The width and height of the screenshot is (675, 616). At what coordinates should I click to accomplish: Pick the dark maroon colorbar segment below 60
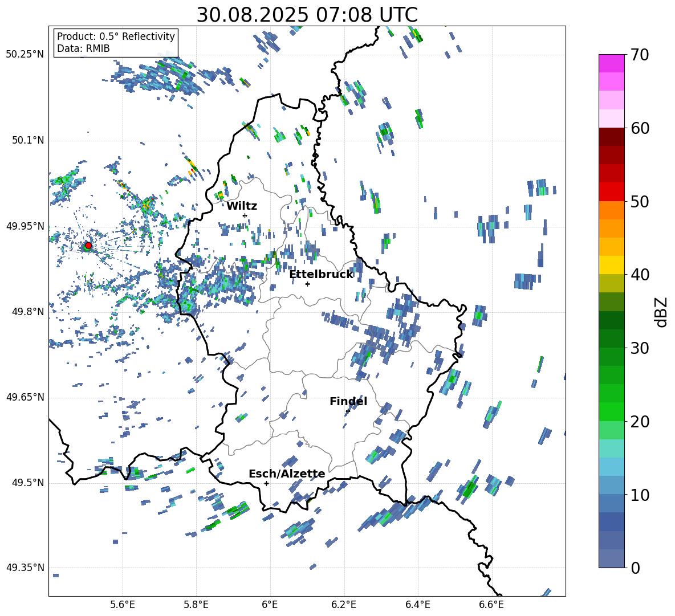coord(611,137)
